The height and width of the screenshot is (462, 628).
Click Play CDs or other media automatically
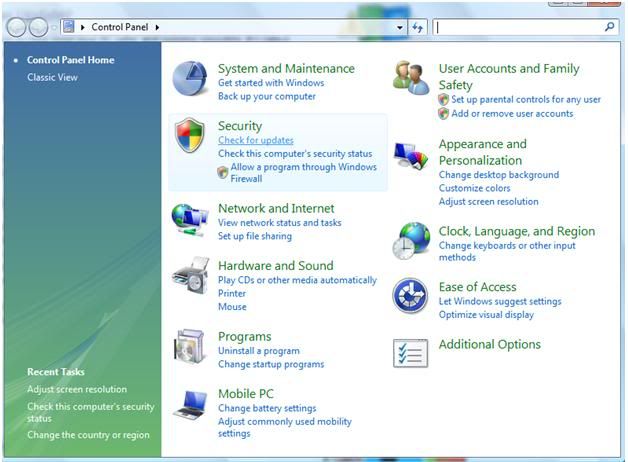(297, 280)
